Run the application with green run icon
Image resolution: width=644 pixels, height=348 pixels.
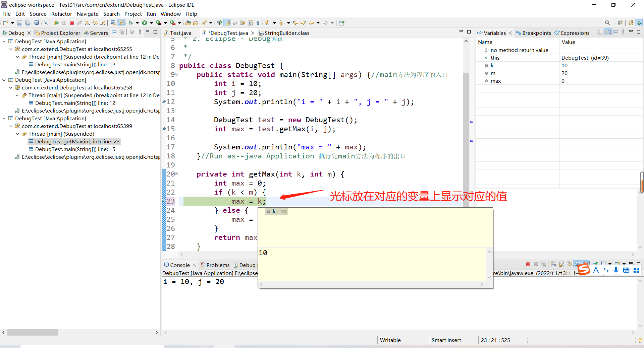click(144, 23)
